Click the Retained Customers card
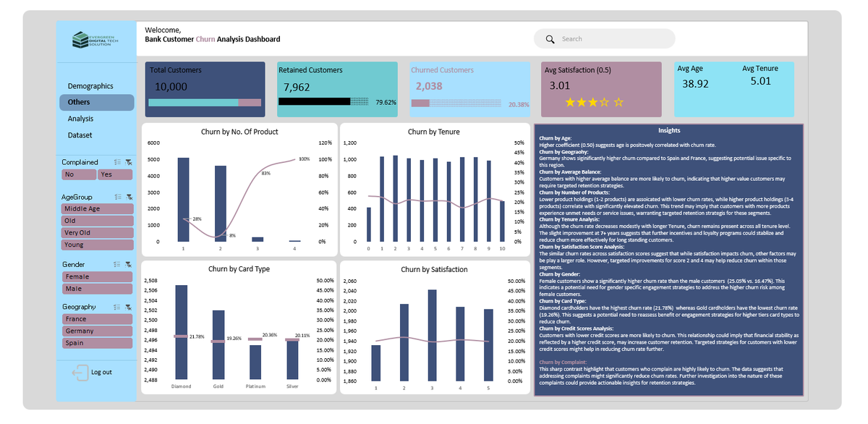 [x=337, y=89]
